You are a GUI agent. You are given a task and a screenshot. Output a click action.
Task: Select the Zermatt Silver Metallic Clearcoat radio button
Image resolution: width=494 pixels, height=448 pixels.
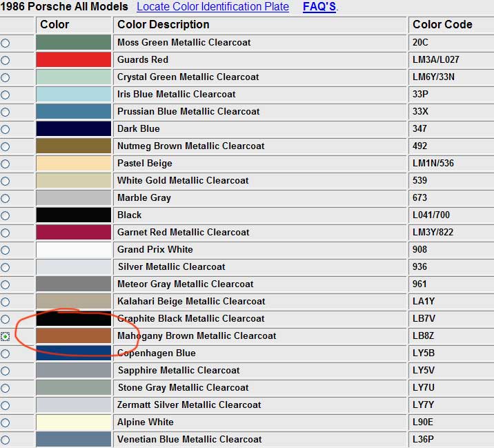[x=5, y=406]
